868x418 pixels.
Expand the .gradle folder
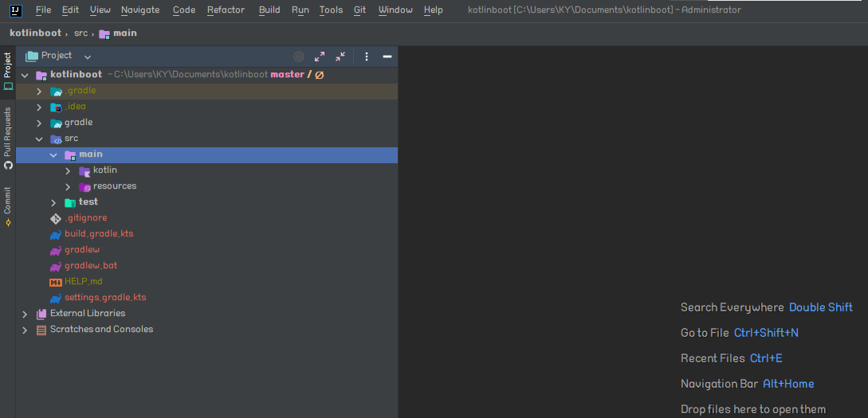[x=39, y=92]
